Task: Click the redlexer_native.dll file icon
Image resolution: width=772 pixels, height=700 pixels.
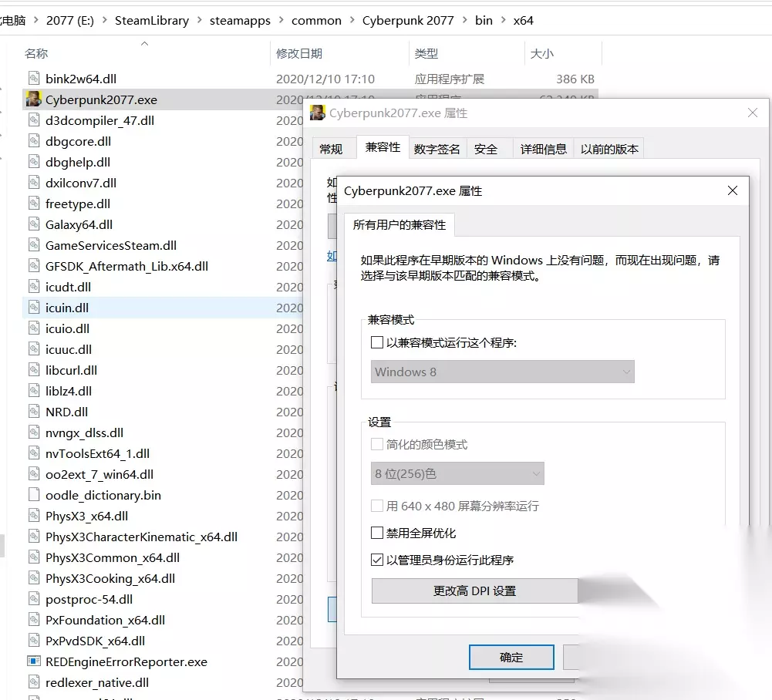Action: [33, 682]
